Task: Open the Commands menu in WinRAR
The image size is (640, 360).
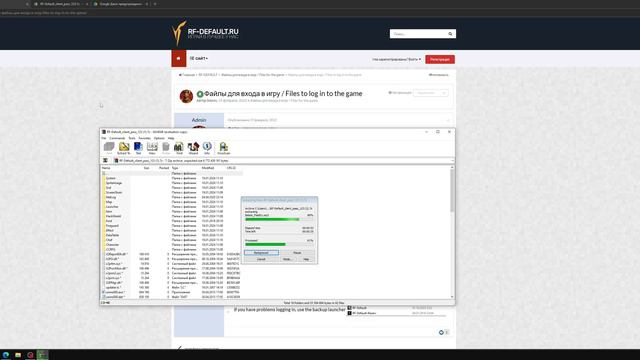Action: (x=117, y=138)
